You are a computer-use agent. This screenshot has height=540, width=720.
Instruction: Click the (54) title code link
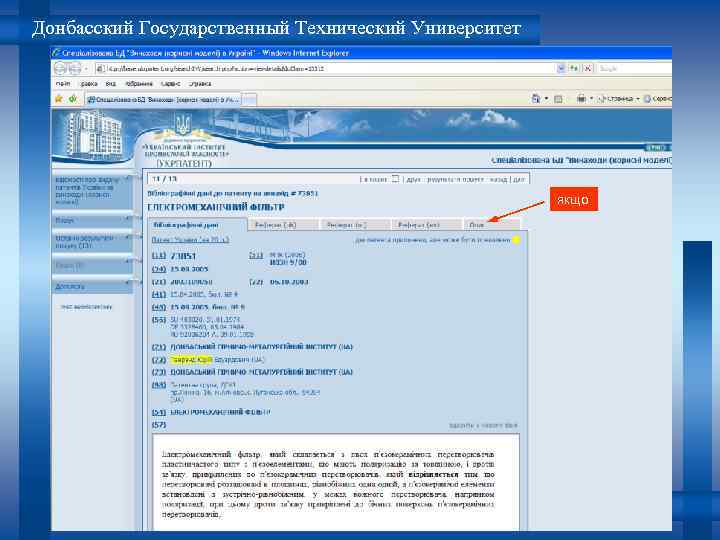(158, 412)
